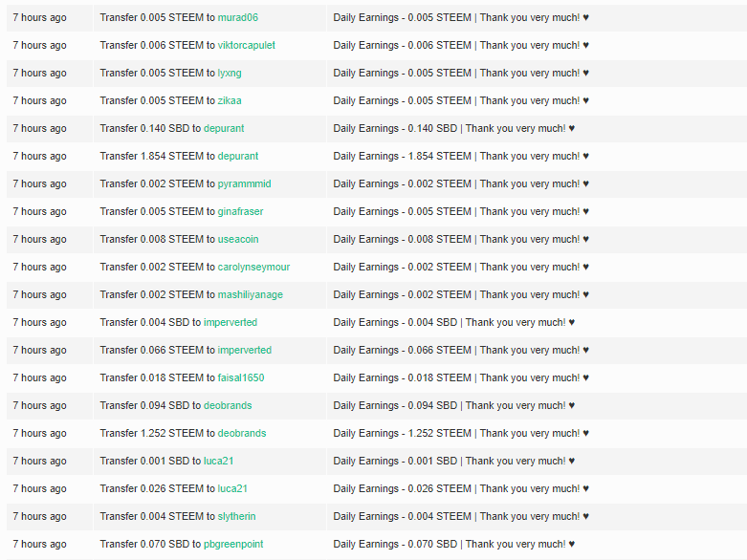The width and height of the screenshot is (747, 560).
Task: Select memo text 'Daily Earnings - 0.006 STEEM'
Action: tap(402, 45)
